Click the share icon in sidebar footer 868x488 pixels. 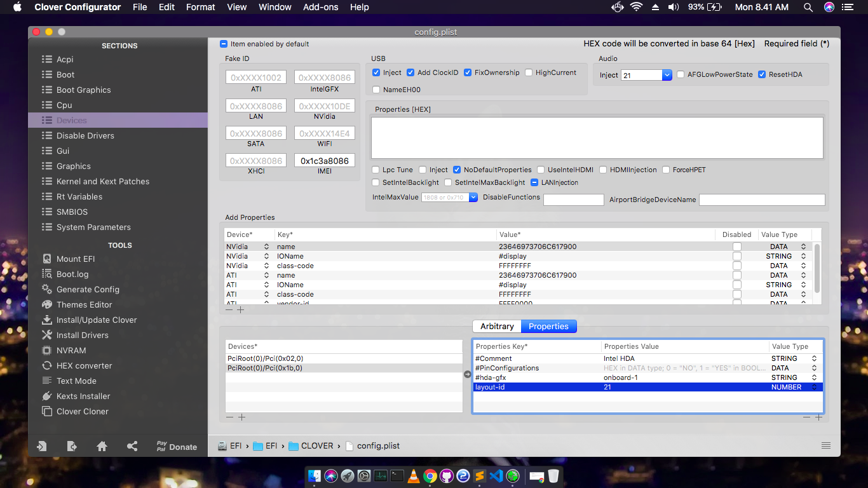pos(132,446)
